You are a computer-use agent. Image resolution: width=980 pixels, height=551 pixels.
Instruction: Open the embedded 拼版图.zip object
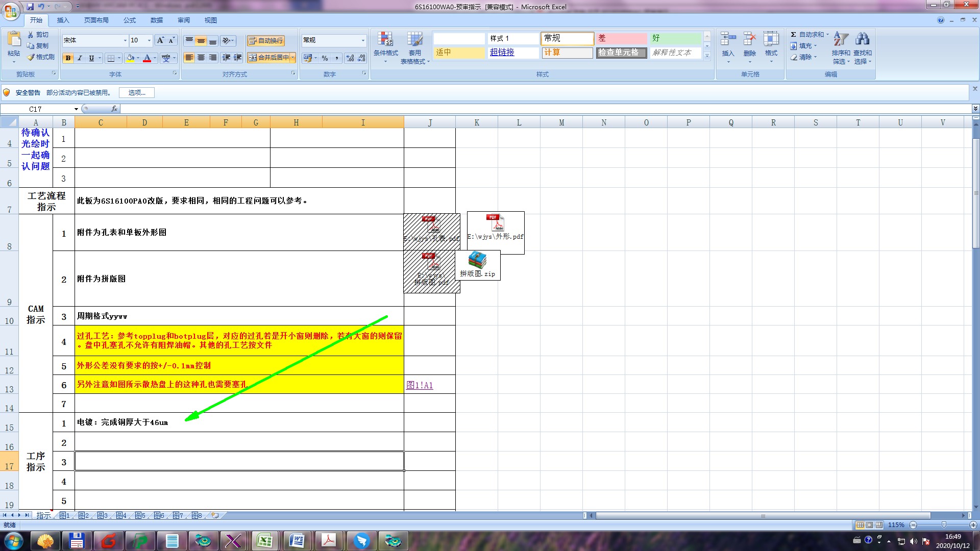coord(478,265)
